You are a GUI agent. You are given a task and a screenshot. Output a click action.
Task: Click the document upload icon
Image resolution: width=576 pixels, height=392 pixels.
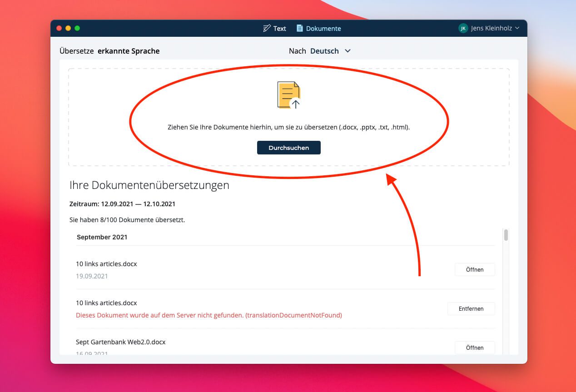pyautogui.click(x=289, y=95)
